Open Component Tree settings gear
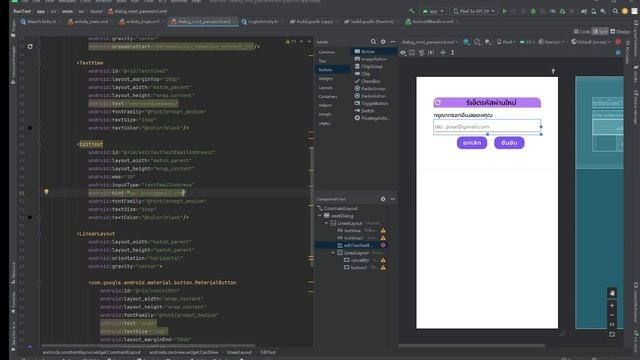 coord(383,199)
